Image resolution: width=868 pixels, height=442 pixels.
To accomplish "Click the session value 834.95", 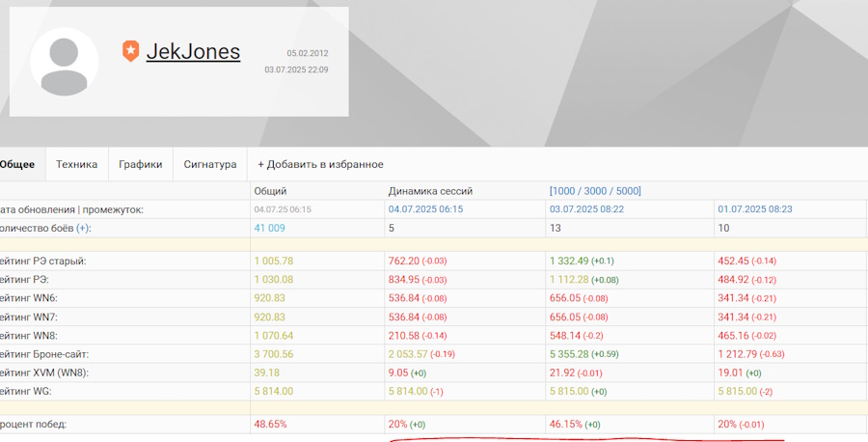I will (x=404, y=280).
